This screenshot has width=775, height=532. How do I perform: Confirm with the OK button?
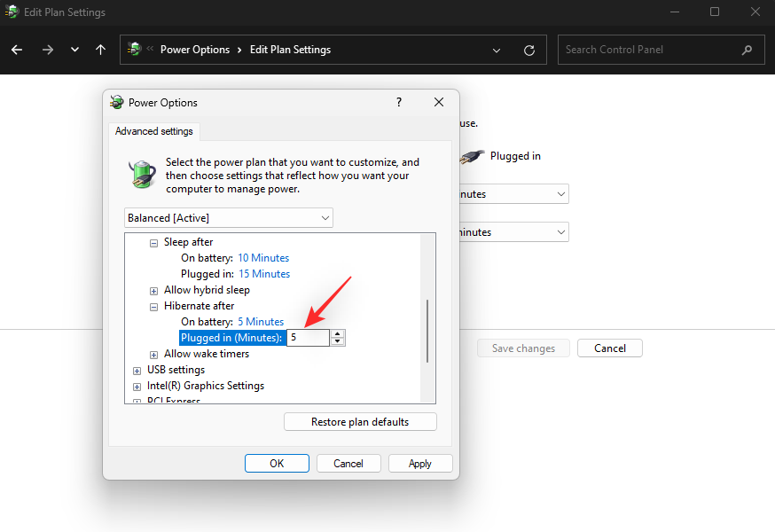click(x=277, y=463)
